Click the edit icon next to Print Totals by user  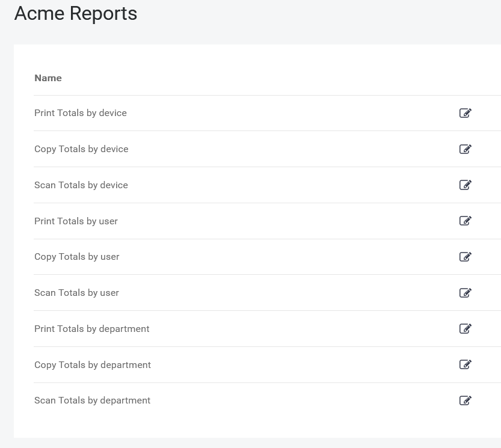pos(466,221)
